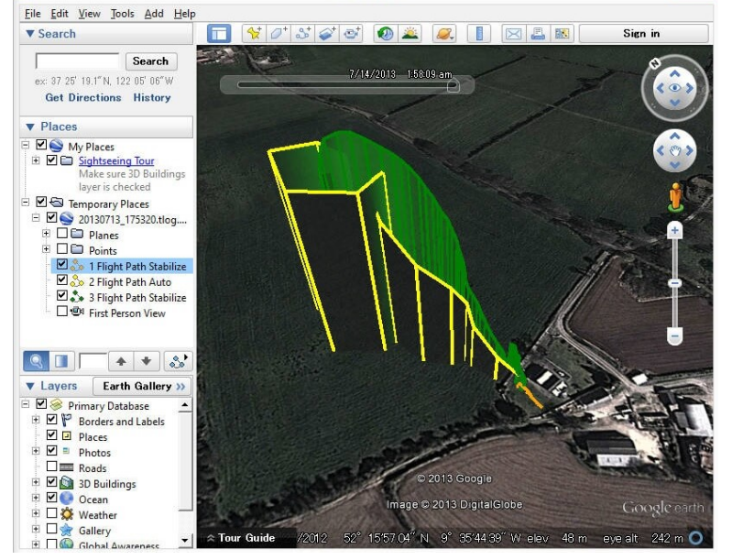Click the print icon in toolbar
The width and height of the screenshot is (732, 560).
(538, 34)
